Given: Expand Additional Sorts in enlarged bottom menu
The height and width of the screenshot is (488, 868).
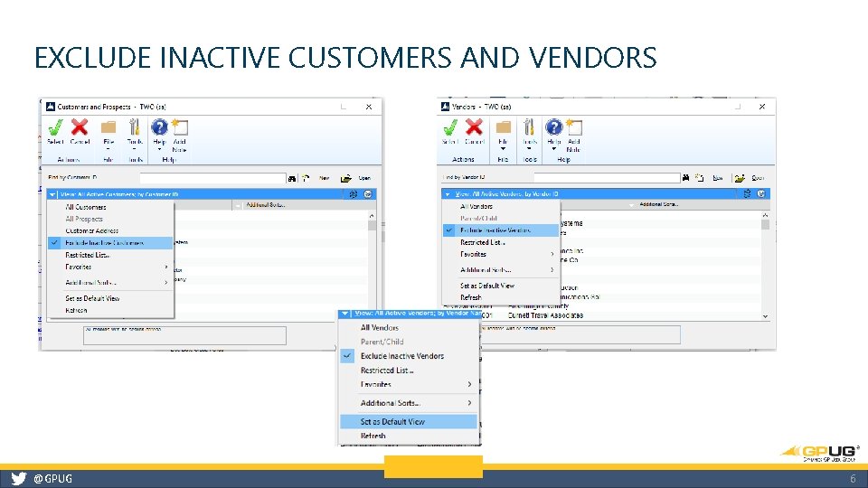Looking at the screenshot, I should click(409, 403).
